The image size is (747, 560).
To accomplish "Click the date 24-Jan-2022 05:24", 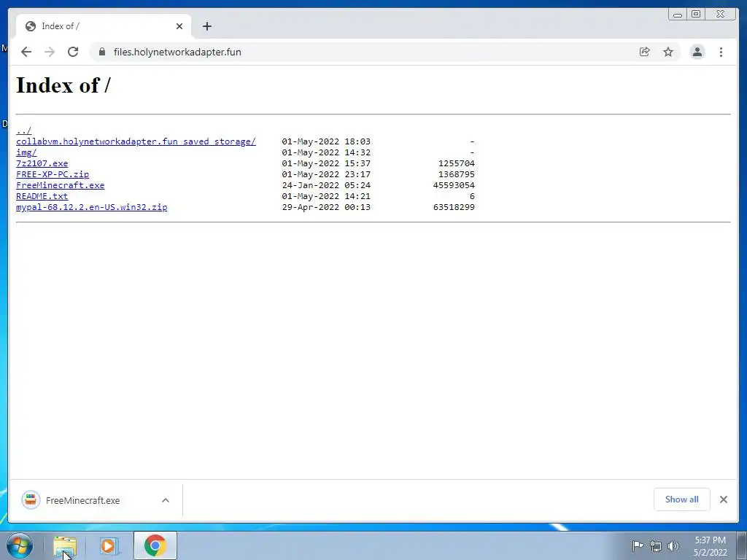I will point(326,185).
